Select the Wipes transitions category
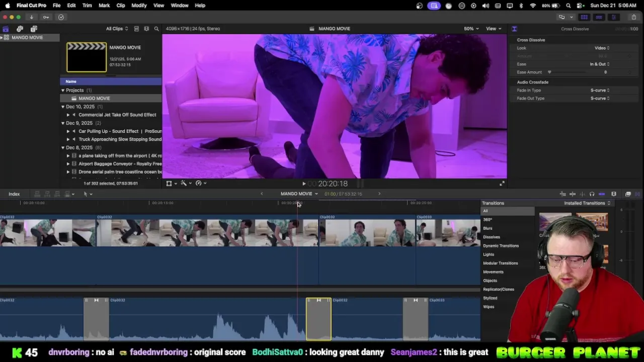The width and height of the screenshot is (644, 362). 489,307
